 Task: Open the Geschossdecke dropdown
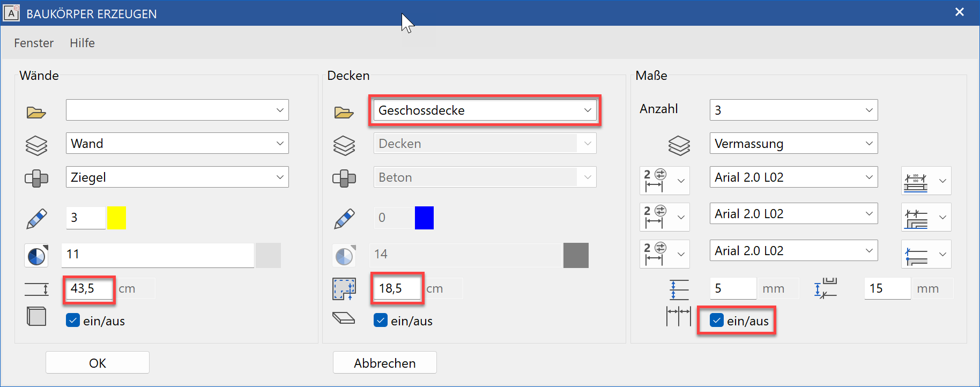(x=485, y=110)
